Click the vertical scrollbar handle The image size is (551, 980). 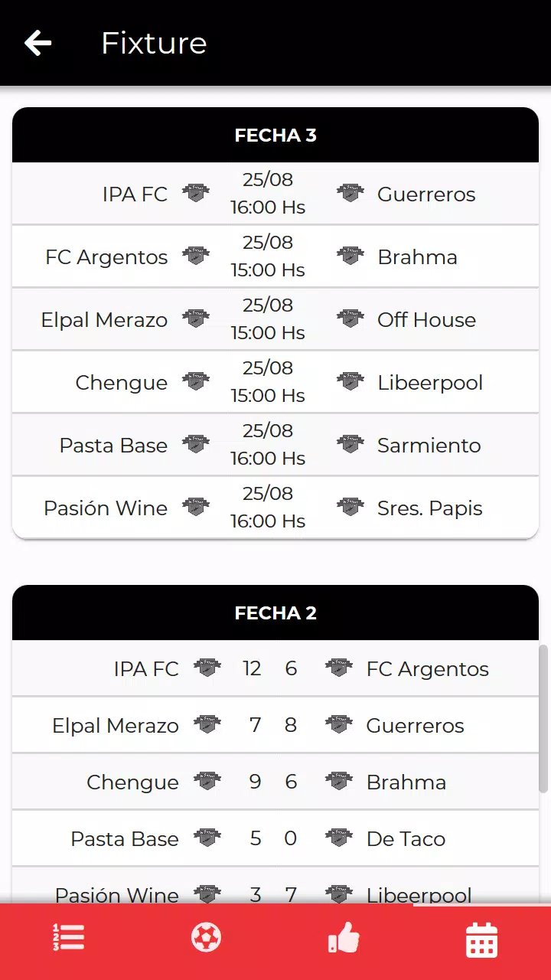coord(543,718)
